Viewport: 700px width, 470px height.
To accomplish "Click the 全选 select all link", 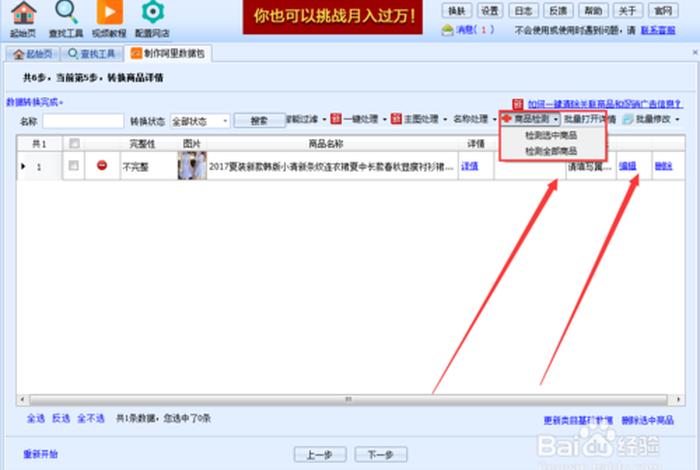I will (x=36, y=418).
